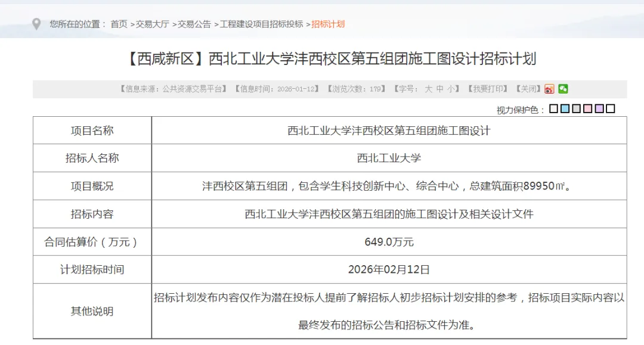Click 浏览次数：179 text
The width and height of the screenshot is (644, 345).
click(x=356, y=89)
